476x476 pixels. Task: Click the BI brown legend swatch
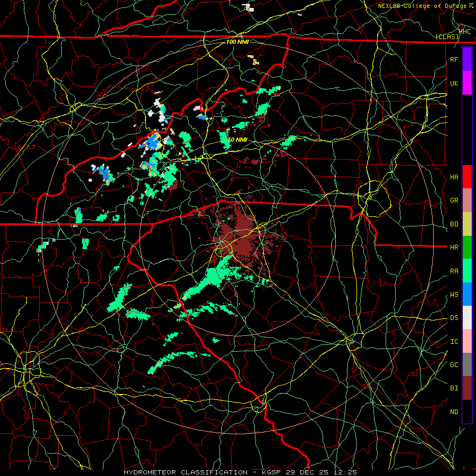467,388
